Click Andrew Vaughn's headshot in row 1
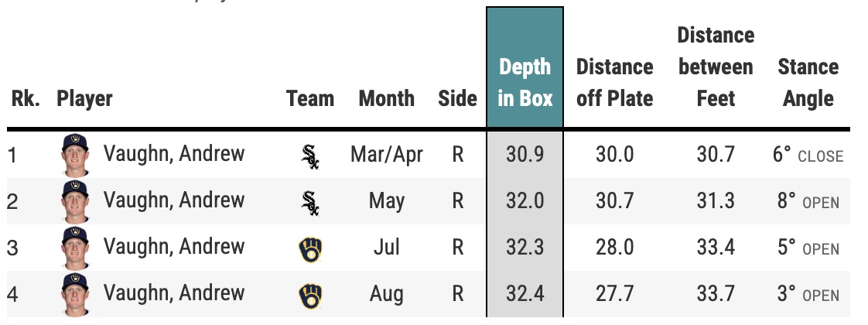 [76, 154]
